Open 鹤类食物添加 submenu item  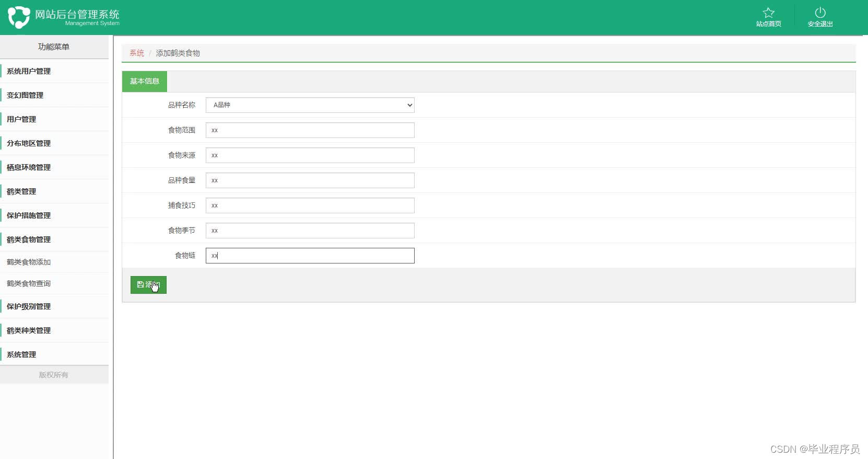point(54,262)
